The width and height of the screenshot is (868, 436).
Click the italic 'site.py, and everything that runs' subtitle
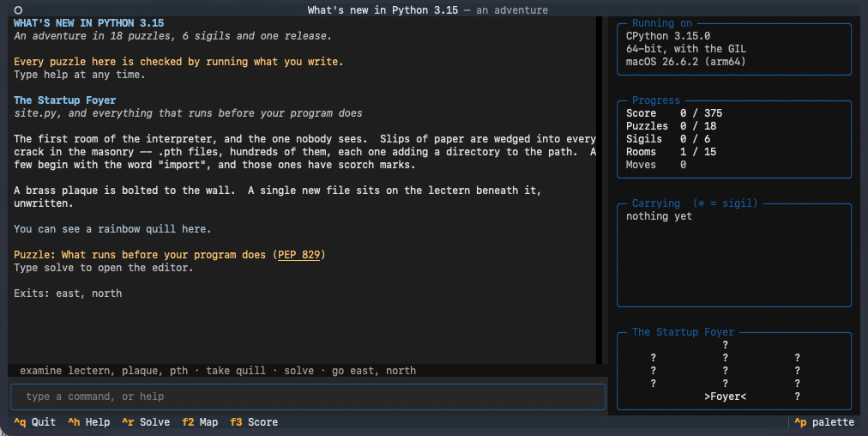pos(188,113)
